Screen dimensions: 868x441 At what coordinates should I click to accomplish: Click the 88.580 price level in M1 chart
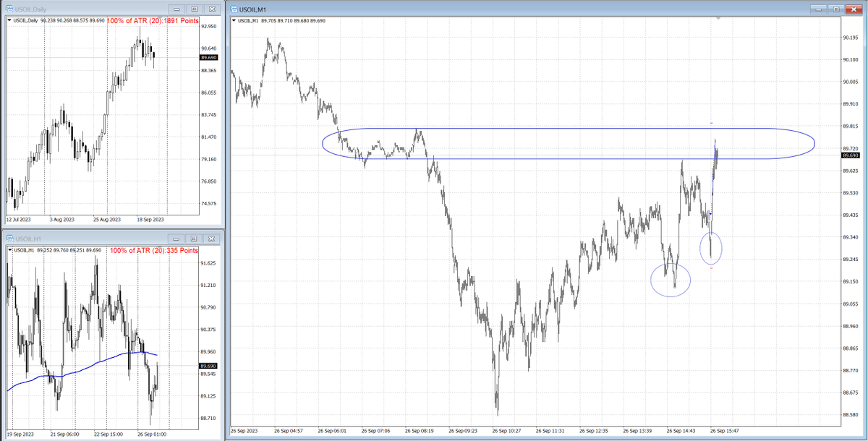coord(851,415)
